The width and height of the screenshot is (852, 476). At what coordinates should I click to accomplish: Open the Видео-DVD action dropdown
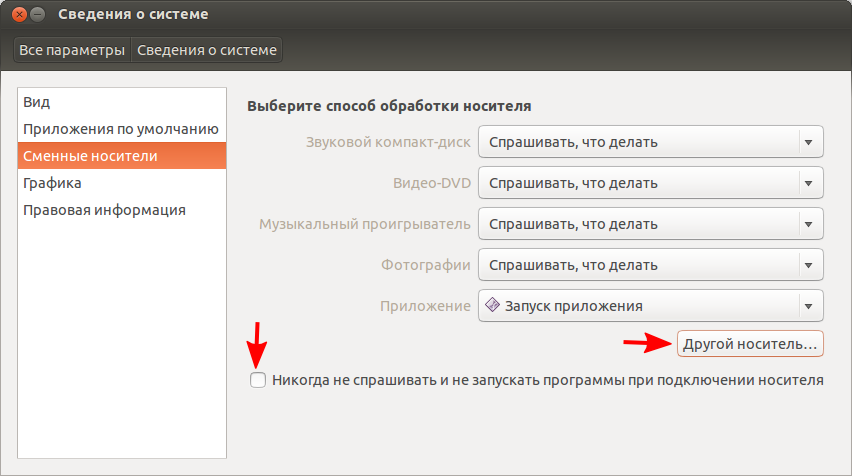pyautogui.click(x=650, y=183)
